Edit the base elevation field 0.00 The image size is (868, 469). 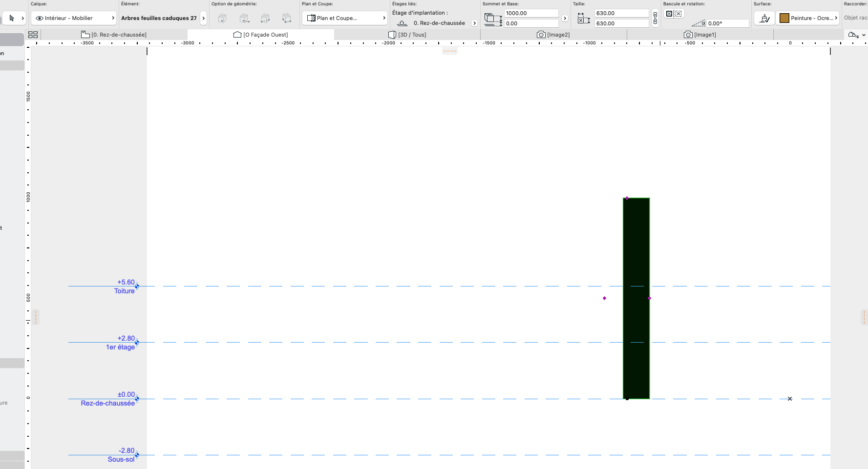[x=531, y=23]
